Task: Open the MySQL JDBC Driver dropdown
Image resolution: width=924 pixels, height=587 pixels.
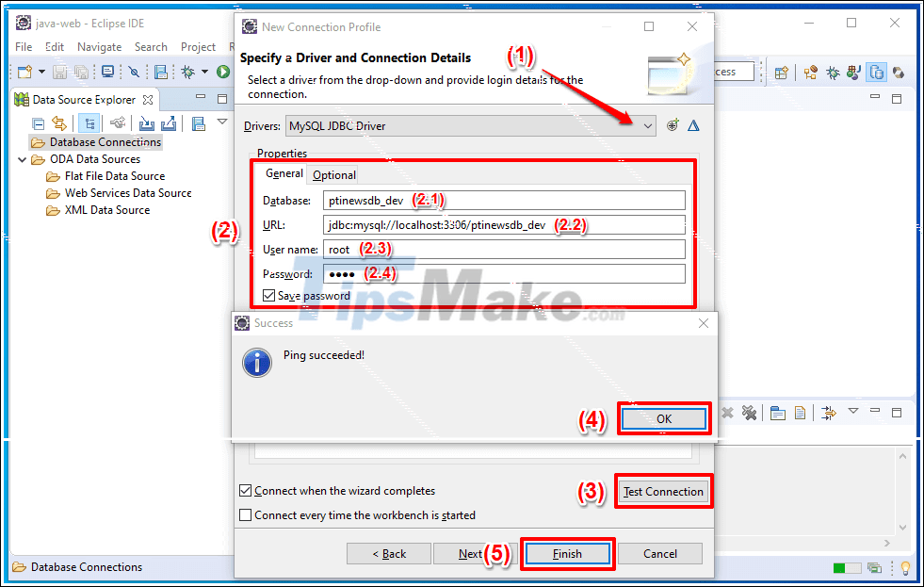Action: [x=647, y=124]
